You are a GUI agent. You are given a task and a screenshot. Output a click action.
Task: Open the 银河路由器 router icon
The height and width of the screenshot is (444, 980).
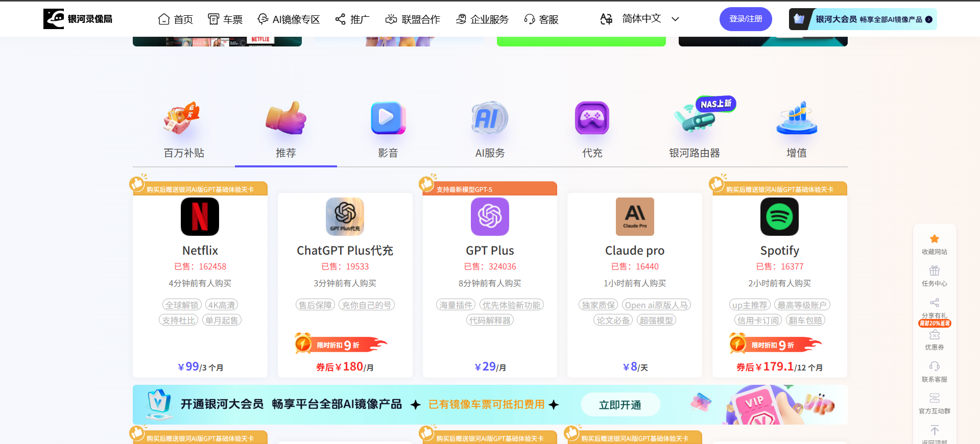click(x=695, y=118)
